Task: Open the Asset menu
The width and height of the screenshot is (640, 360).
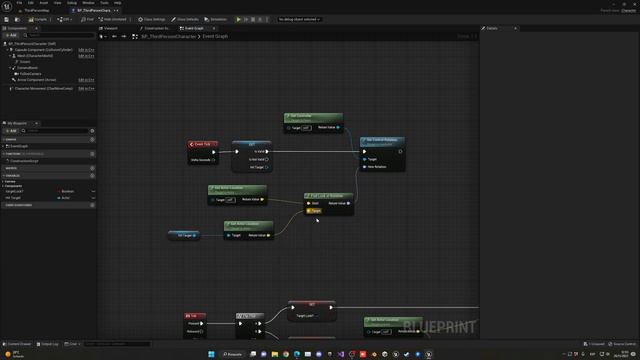Action: coord(44,2)
